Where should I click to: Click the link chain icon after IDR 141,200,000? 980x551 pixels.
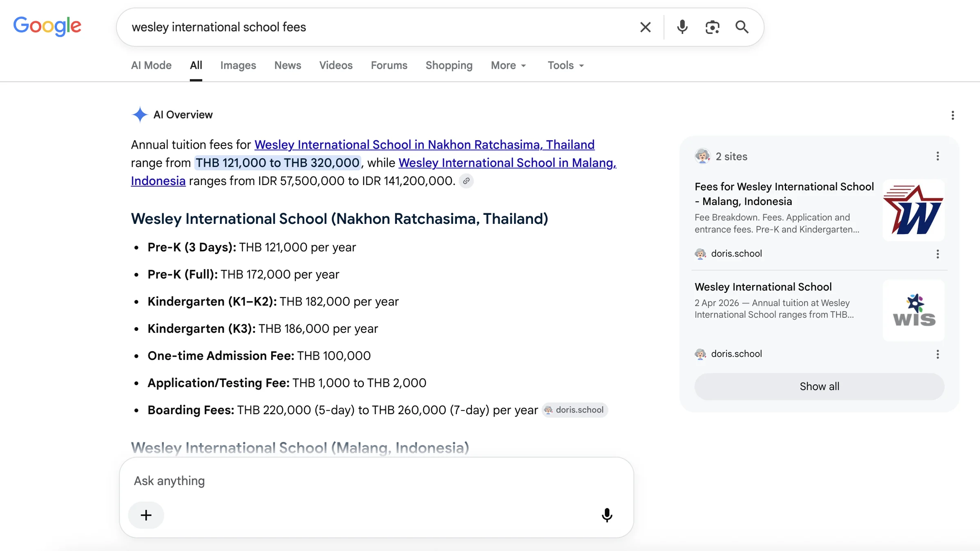tap(466, 181)
